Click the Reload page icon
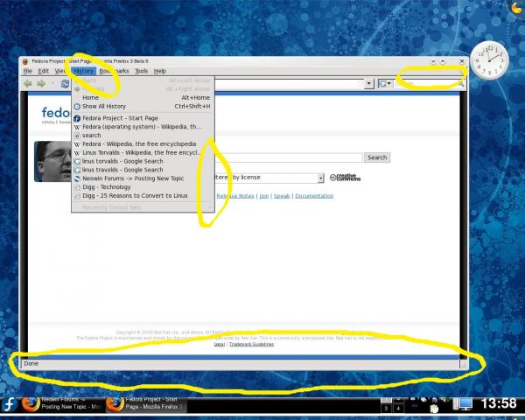The image size is (525, 420). [65, 84]
